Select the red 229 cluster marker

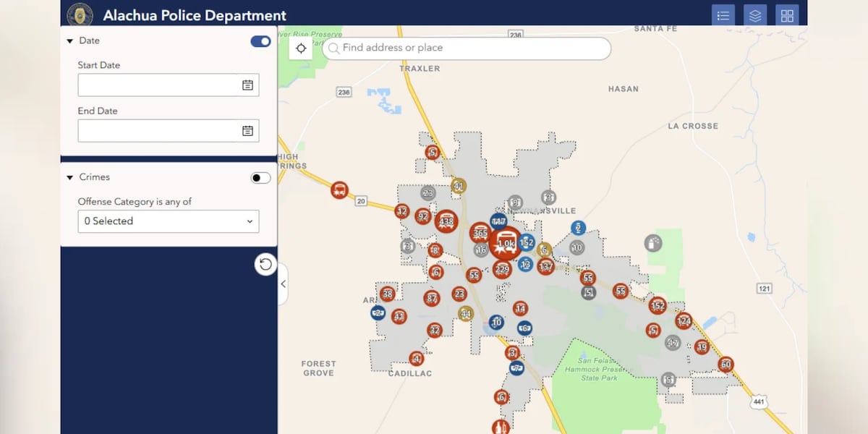[503, 269]
